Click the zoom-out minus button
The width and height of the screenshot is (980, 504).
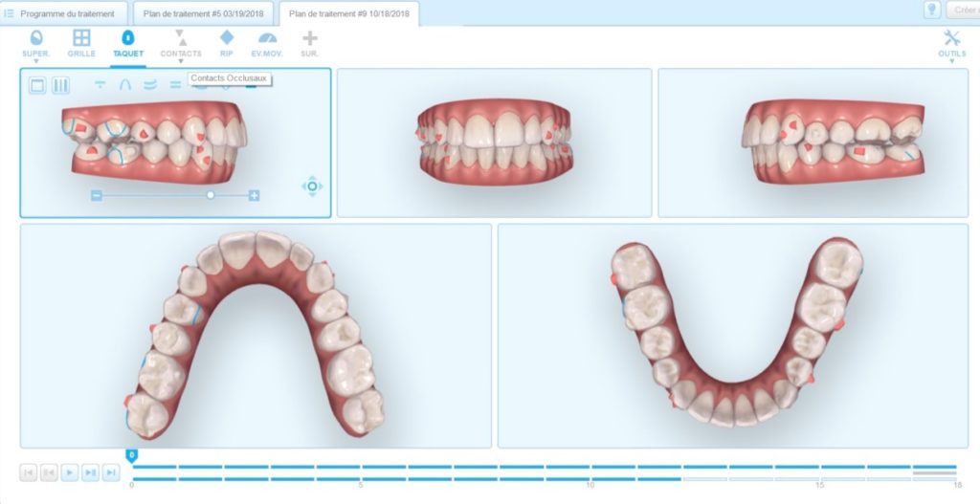(97, 195)
